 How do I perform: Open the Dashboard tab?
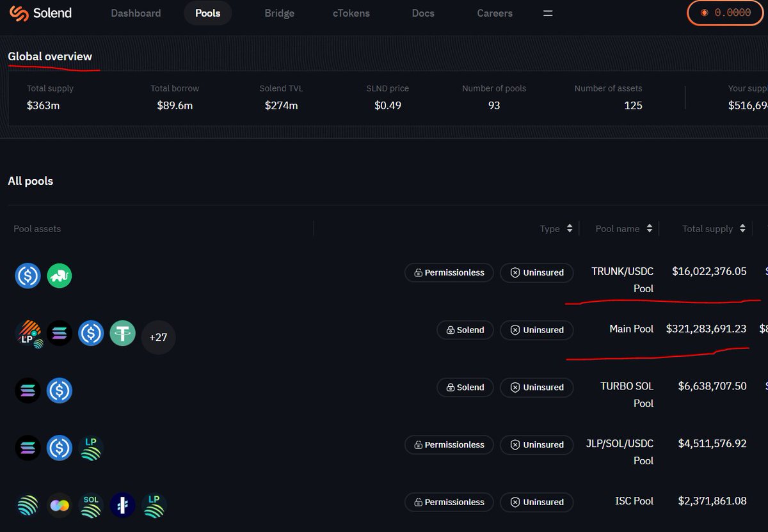(x=136, y=13)
